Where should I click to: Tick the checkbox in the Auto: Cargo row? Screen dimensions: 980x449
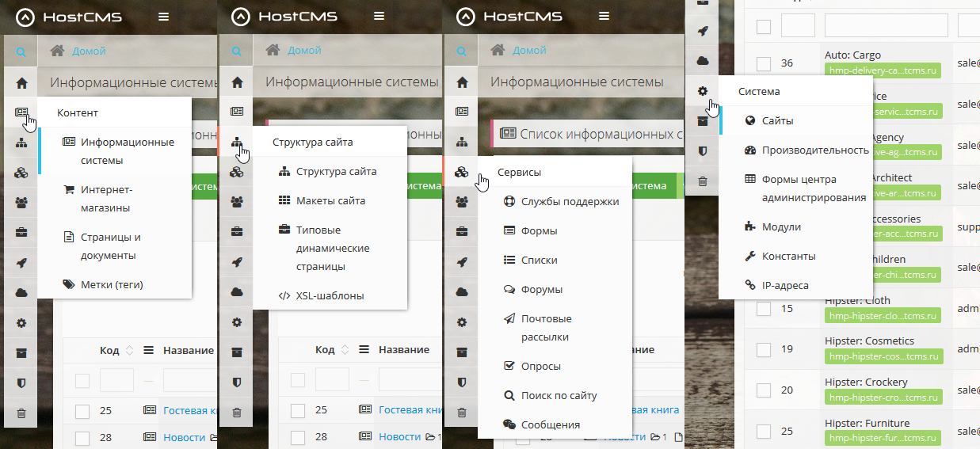(x=764, y=63)
